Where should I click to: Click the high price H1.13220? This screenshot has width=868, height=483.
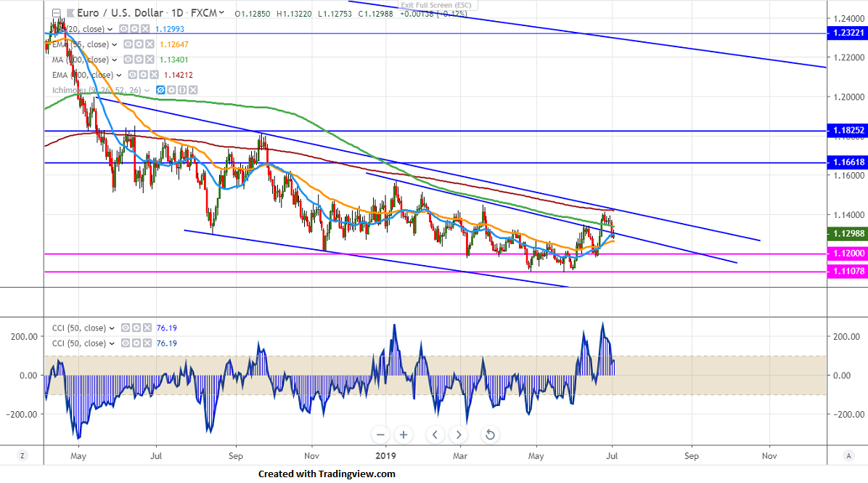pyautogui.click(x=294, y=14)
